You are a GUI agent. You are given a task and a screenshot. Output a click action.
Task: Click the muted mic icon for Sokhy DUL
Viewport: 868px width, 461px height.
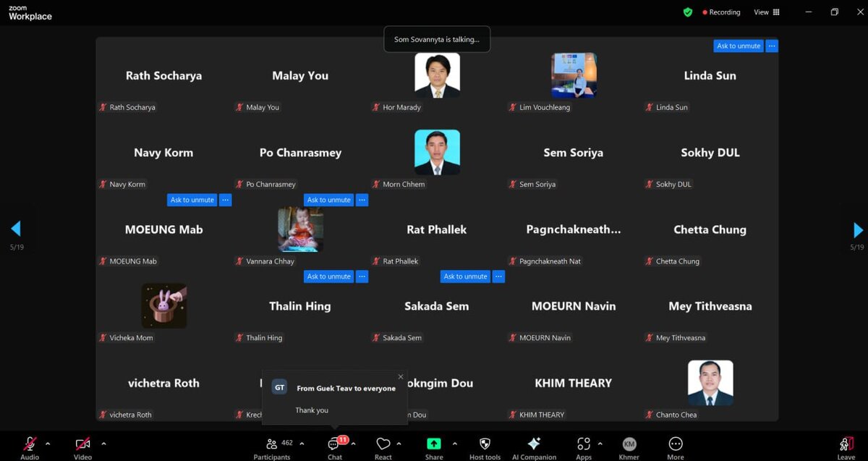650,184
